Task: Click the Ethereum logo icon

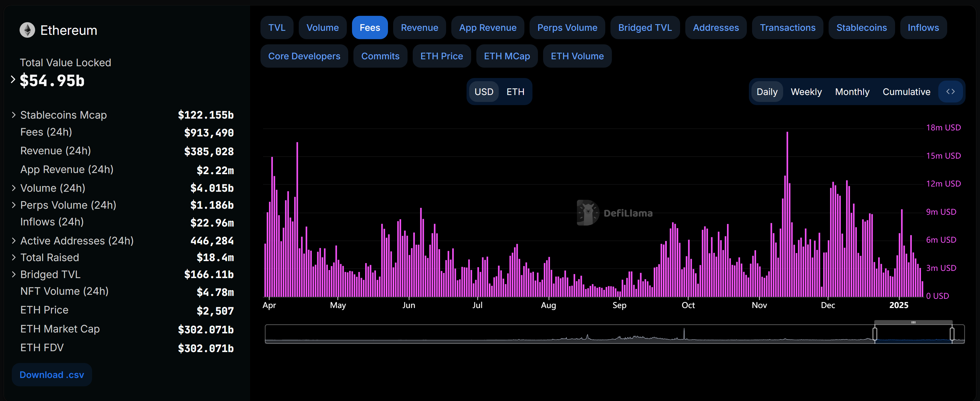Action: 27,30
